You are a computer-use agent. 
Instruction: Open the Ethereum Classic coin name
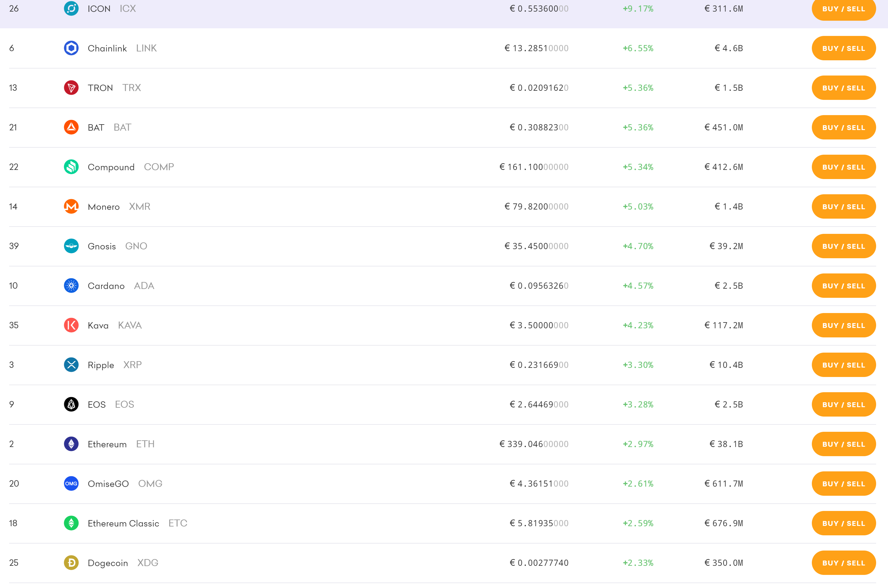point(123,523)
